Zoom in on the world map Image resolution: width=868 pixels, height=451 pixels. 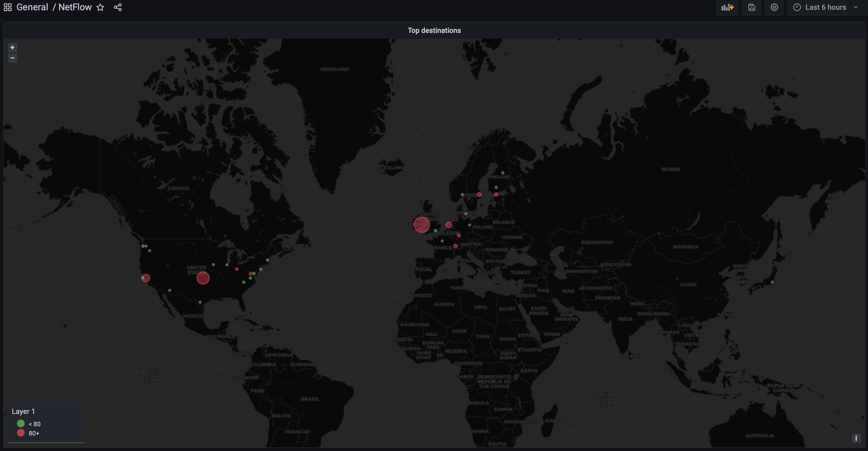12,47
